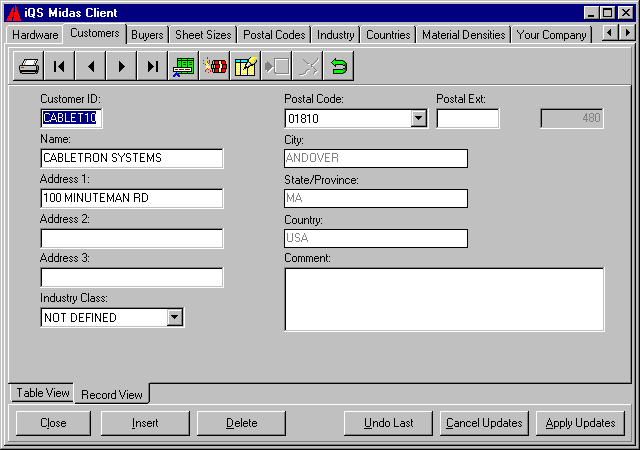Click the iQS Midas red logo icon
Viewport: 640px width, 450px height.
pos(13,13)
